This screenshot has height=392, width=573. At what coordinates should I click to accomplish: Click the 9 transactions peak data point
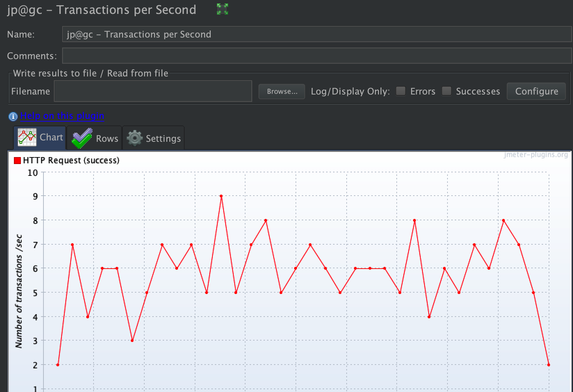point(221,196)
